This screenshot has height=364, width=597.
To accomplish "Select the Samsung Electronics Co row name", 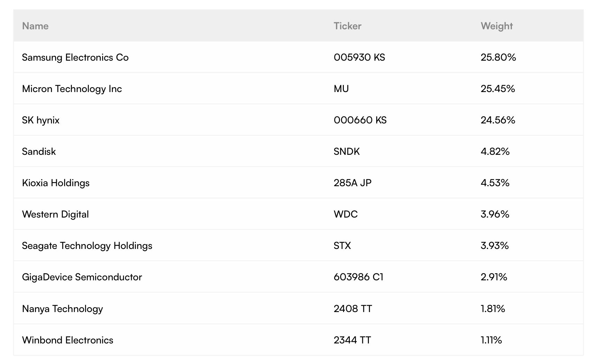I will [75, 58].
